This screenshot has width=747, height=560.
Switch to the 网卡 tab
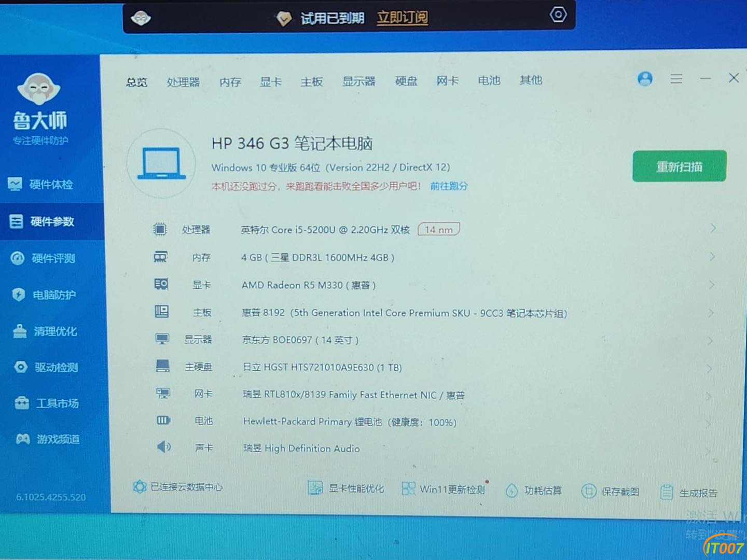[x=448, y=81]
